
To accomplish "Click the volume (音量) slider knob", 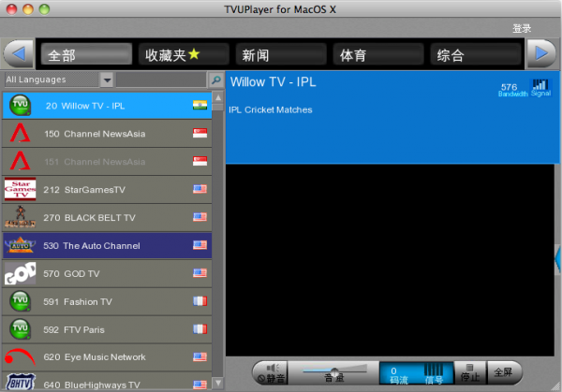I will pos(334,371).
